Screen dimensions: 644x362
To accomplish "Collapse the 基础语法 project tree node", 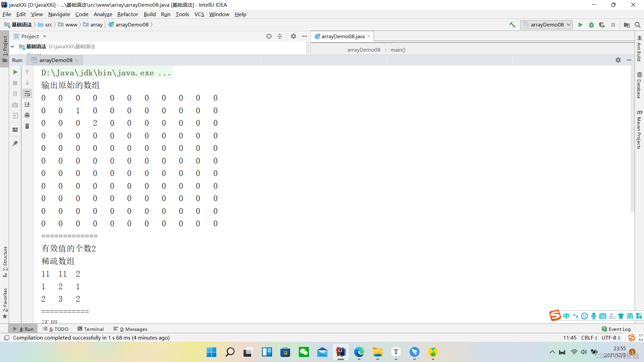I will (x=12, y=47).
